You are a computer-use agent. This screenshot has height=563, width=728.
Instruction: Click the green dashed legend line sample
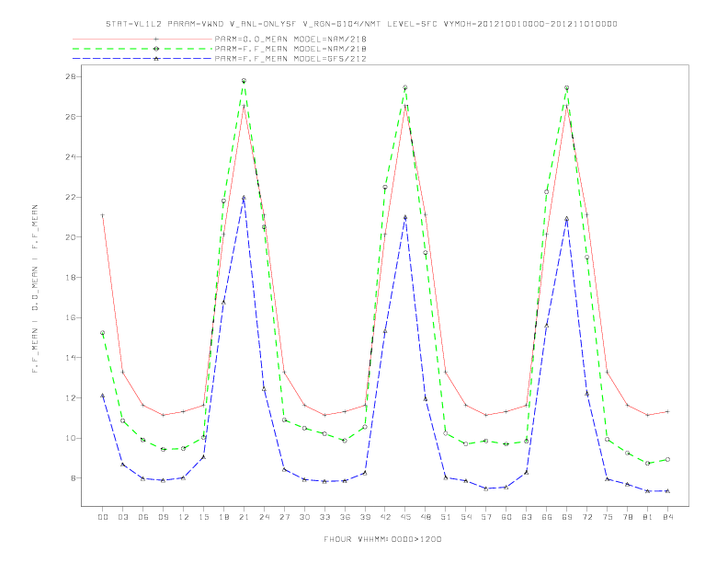(142, 49)
